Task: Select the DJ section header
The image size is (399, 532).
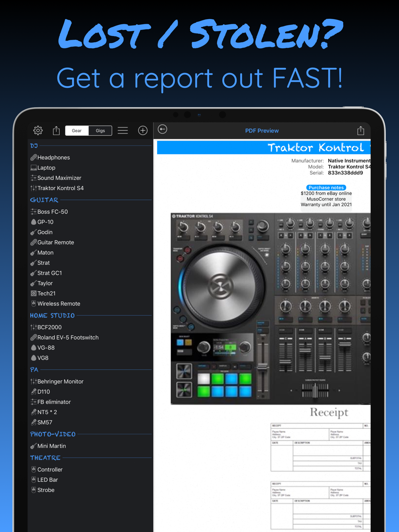Action: [34, 146]
